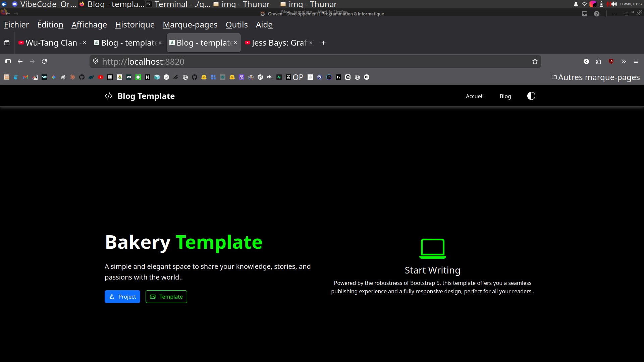644x362 pixels.
Task: Open the GitHub bookmark icon in bookmarks bar
Action: click(x=82, y=77)
